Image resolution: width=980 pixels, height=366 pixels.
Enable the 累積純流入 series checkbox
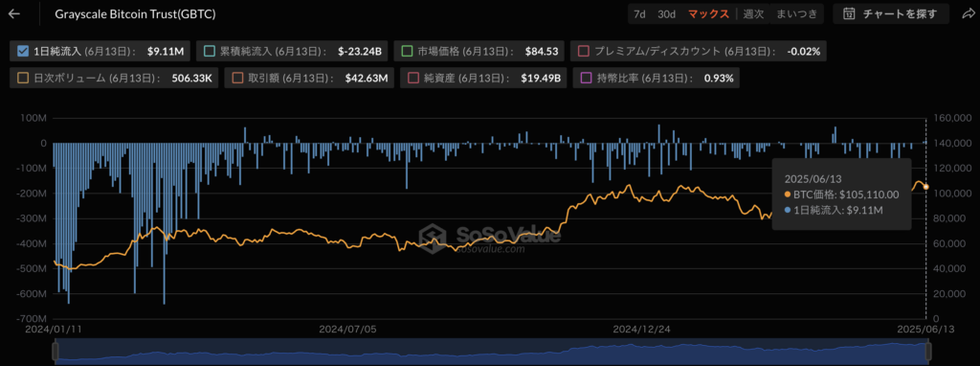tap(211, 52)
